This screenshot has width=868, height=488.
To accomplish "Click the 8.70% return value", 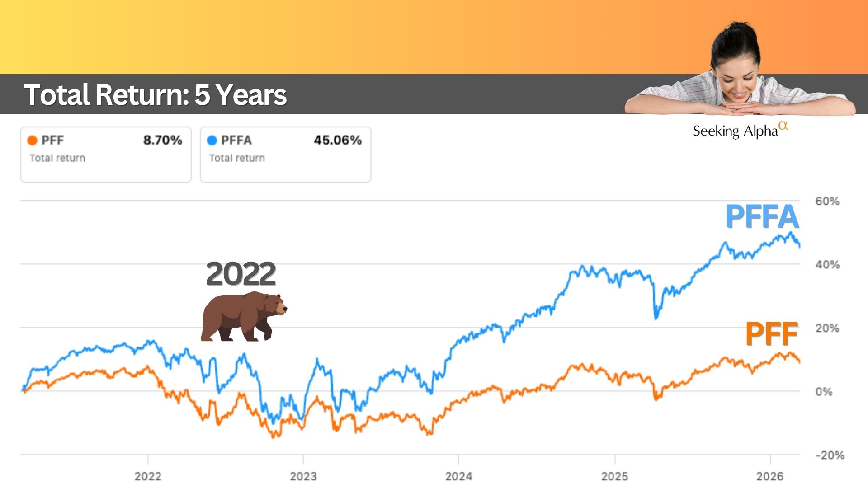I will coord(163,140).
